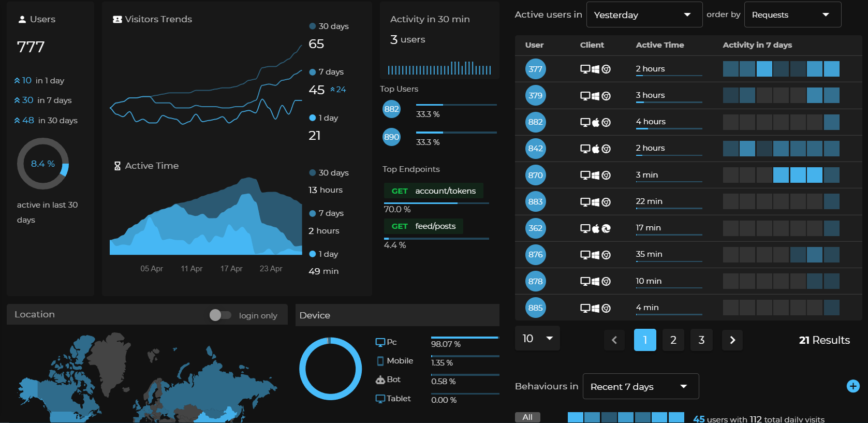Click the All behaviours filter button
This screenshot has width=868, height=423.
(527, 417)
